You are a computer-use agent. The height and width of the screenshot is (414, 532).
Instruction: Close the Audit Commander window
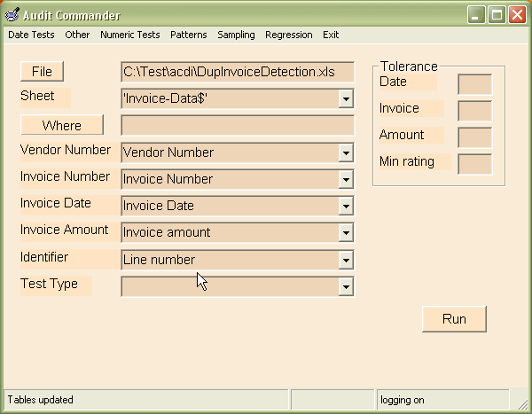[518, 14]
